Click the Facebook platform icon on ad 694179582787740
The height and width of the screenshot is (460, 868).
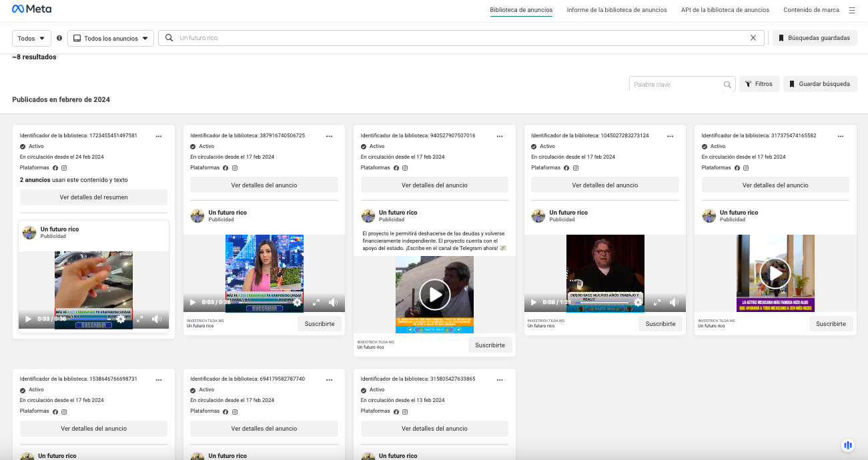click(x=226, y=411)
